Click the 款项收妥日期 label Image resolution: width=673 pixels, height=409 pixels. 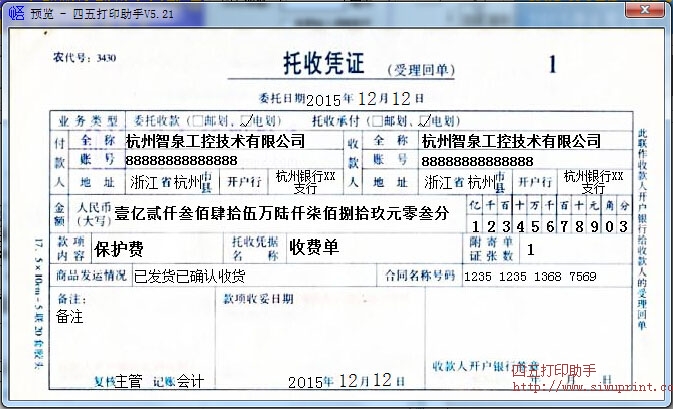pyautogui.click(x=258, y=299)
